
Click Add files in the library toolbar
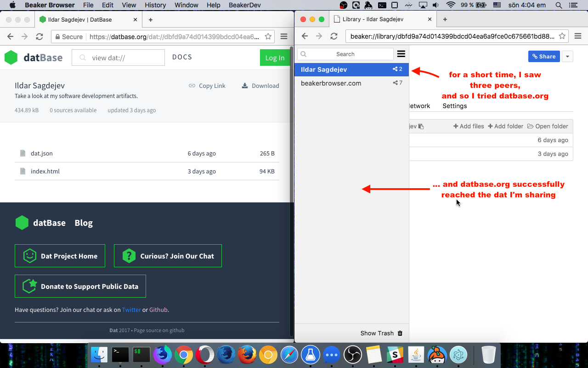click(469, 126)
